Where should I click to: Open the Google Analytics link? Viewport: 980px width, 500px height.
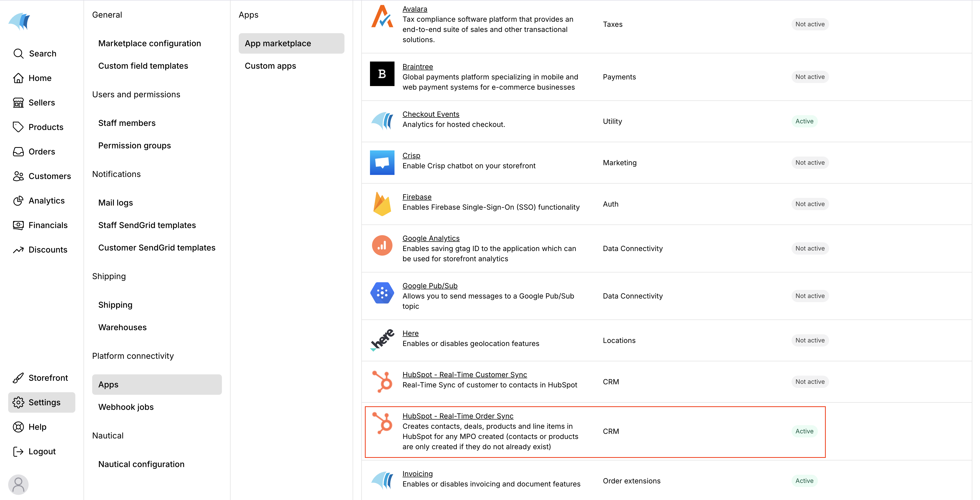431,238
